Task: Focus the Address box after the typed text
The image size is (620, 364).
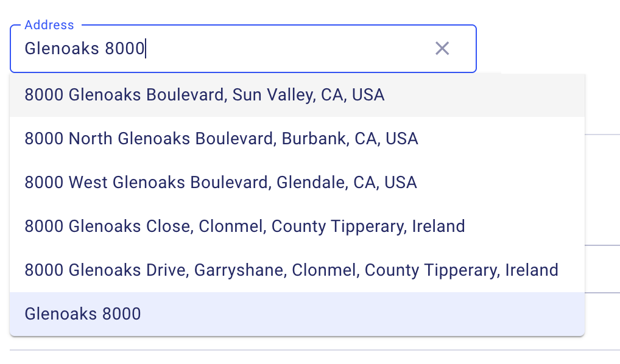Action: click(x=274, y=49)
